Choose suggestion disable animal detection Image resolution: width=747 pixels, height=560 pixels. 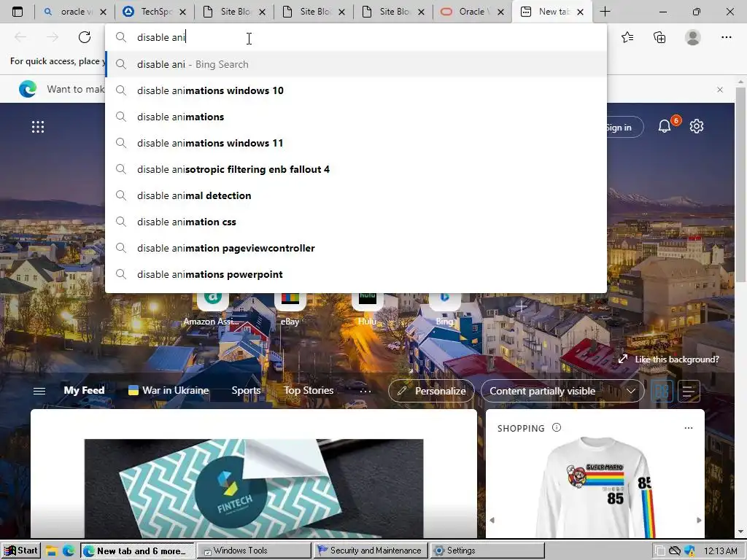[x=356, y=195]
